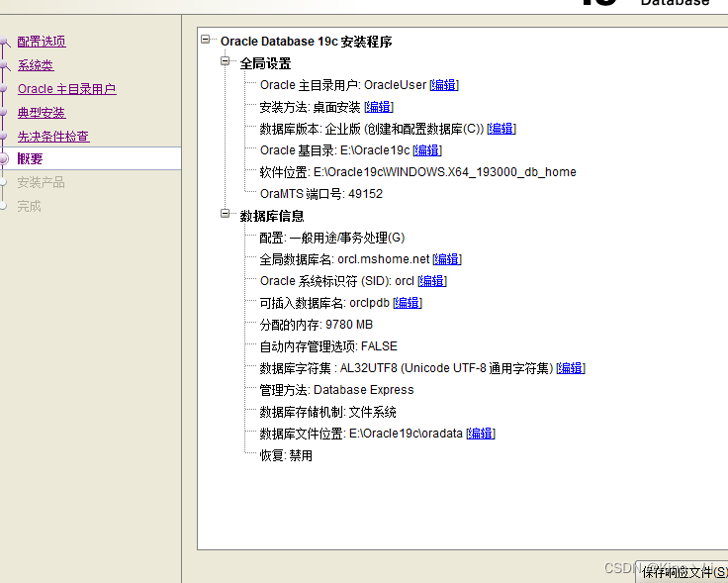Select the OraMTS 端口号: 49152 row

321,194
